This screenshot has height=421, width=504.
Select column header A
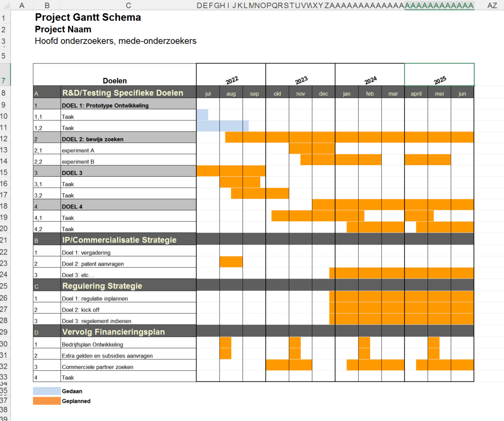[x=21, y=5]
